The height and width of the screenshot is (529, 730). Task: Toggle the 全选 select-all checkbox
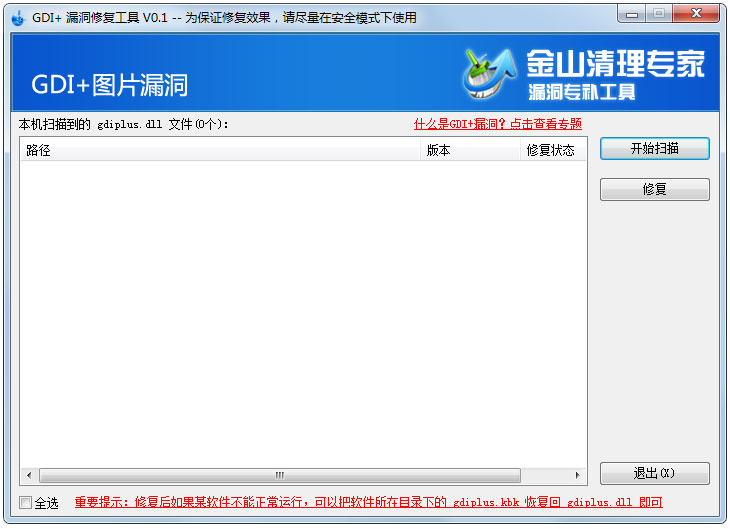(26, 502)
